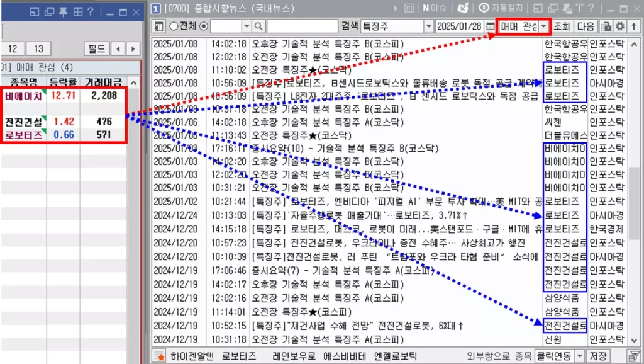
Task: Select 로보티즈 row in the watchlist
Action: point(64,135)
